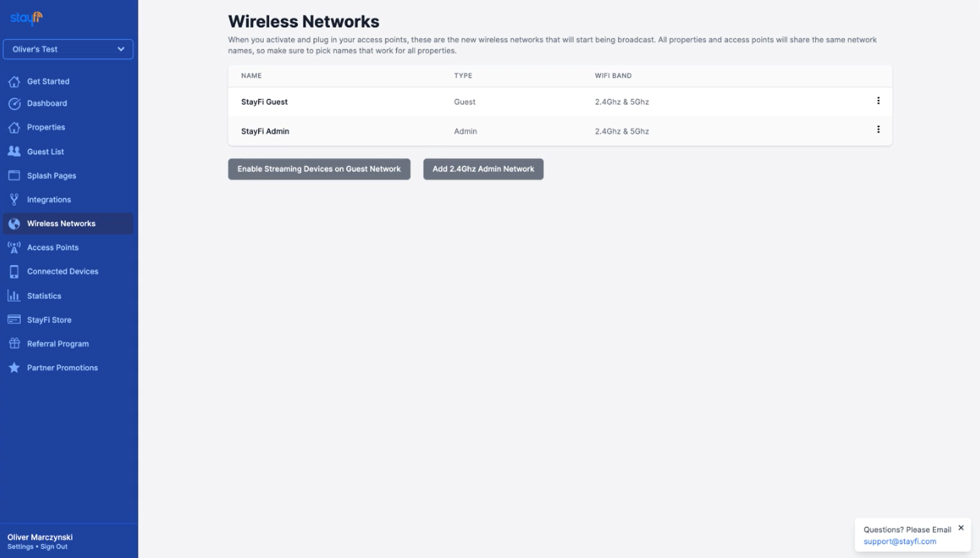
Task: Click Add 2.4Ghz Admin Network button
Action: point(483,169)
